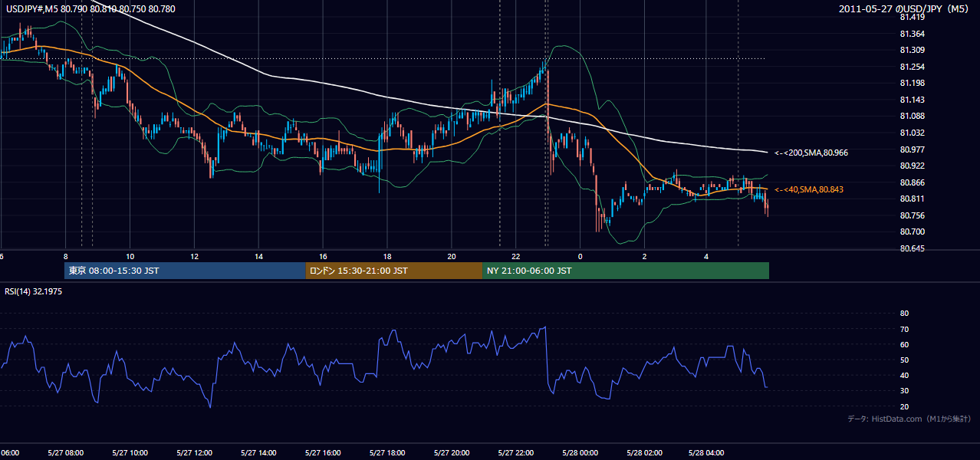Click the 5/27 20:00 time axis label
This screenshot has height=460, width=980.
452,453
